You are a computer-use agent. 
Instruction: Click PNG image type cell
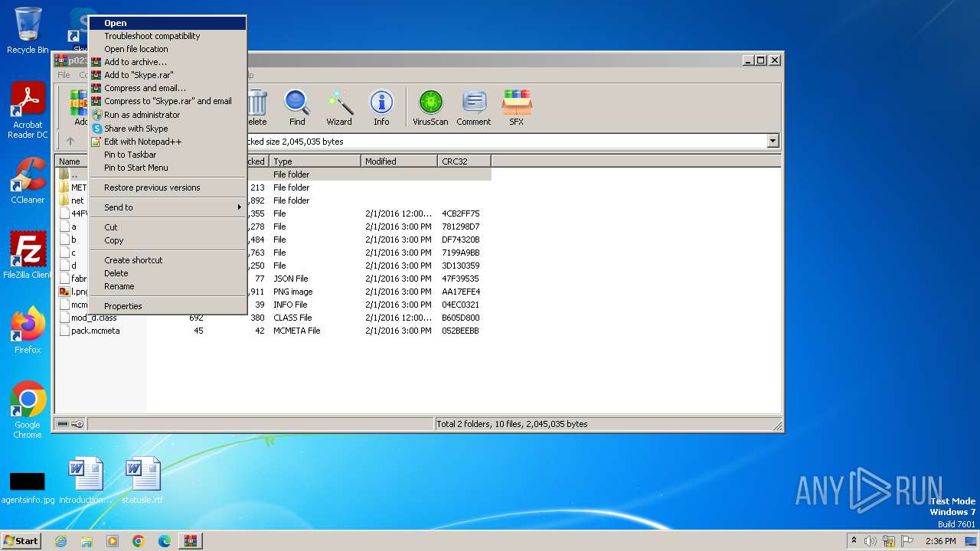293,292
